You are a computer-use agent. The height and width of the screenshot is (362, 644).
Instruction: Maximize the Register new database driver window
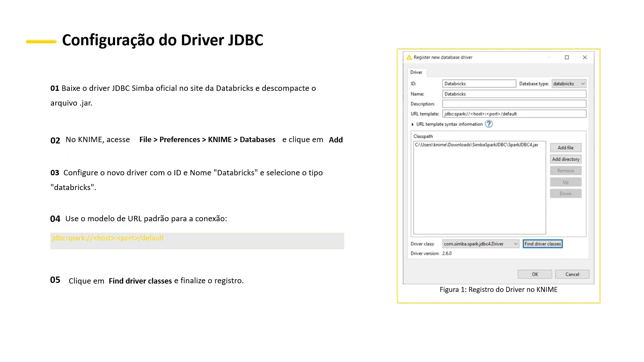tap(567, 57)
